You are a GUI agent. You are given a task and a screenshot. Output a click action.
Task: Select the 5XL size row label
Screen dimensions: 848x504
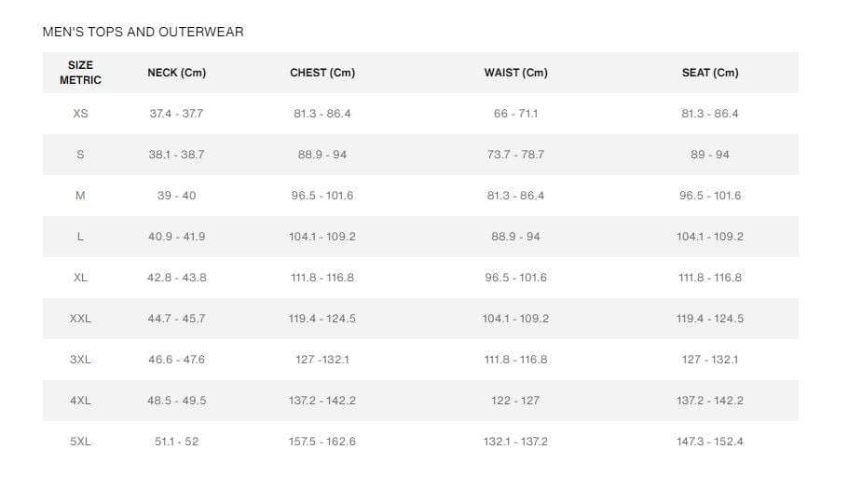(x=80, y=442)
